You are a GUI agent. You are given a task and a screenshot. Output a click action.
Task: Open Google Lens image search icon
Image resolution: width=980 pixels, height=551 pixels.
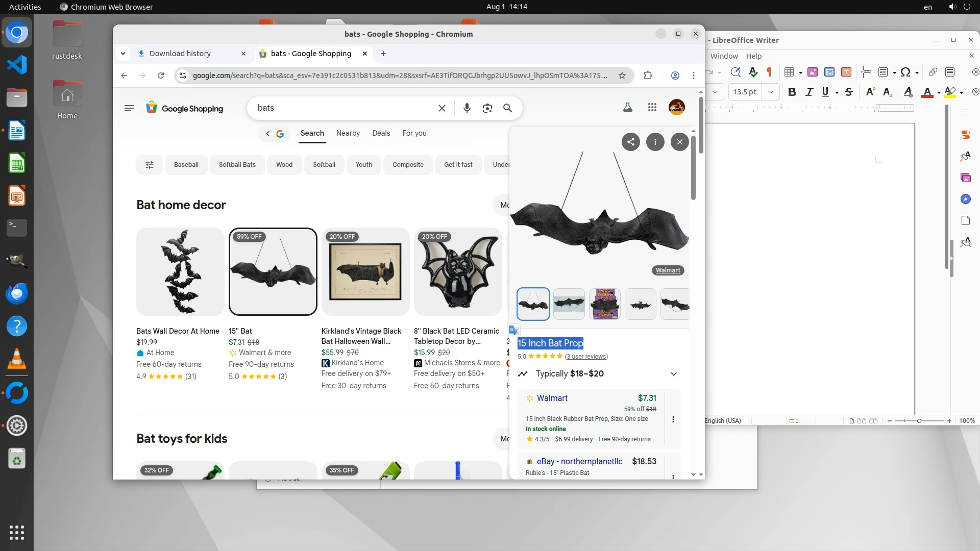tap(487, 108)
